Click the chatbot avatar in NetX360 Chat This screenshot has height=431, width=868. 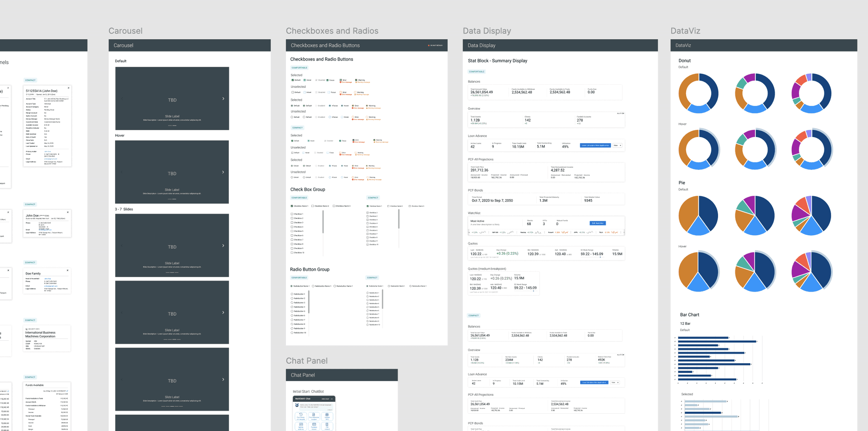[x=297, y=405]
